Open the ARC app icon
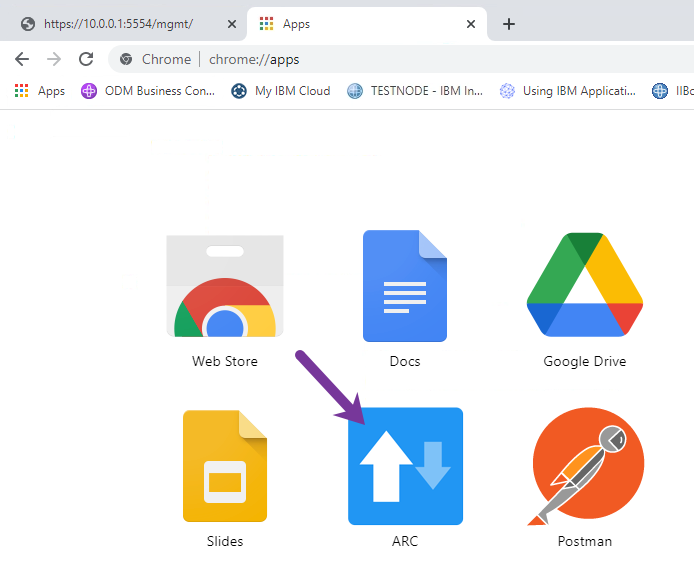This screenshot has width=694, height=574. (x=405, y=466)
